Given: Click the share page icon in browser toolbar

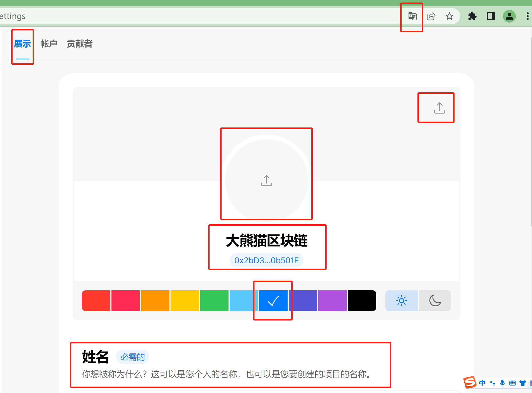Looking at the screenshot, I should (x=431, y=16).
